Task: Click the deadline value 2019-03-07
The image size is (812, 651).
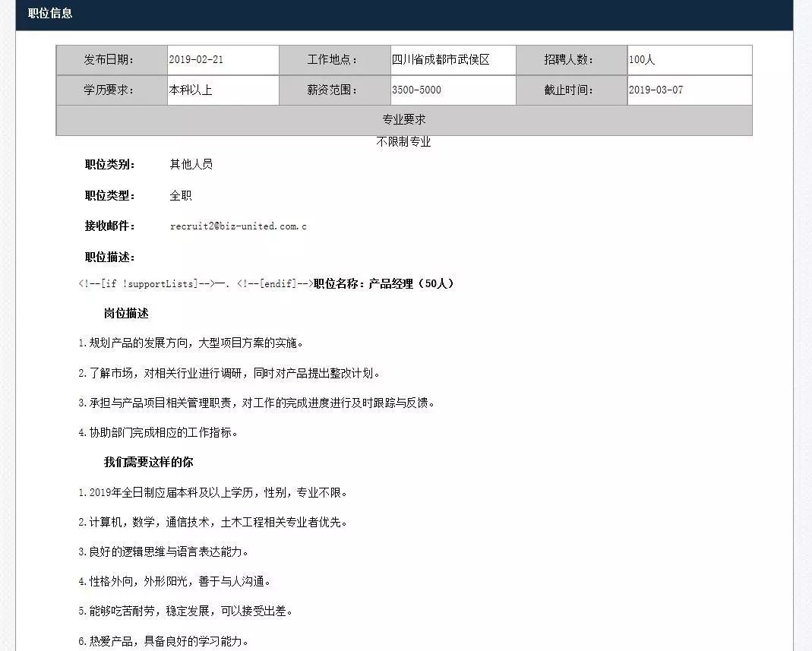Action: (656, 90)
